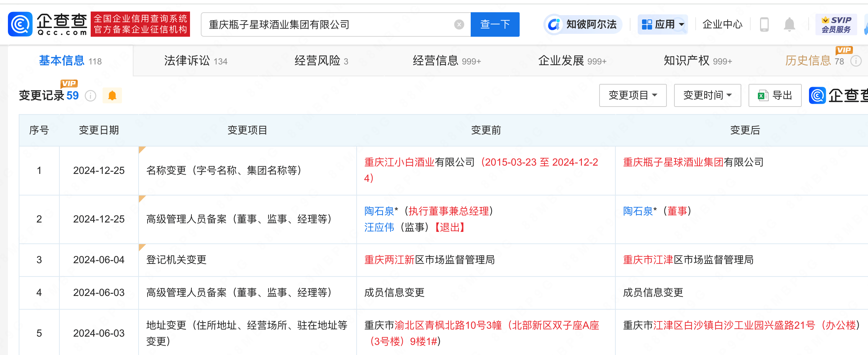Select 成员信息变更 in 变更前 column

(x=394, y=292)
